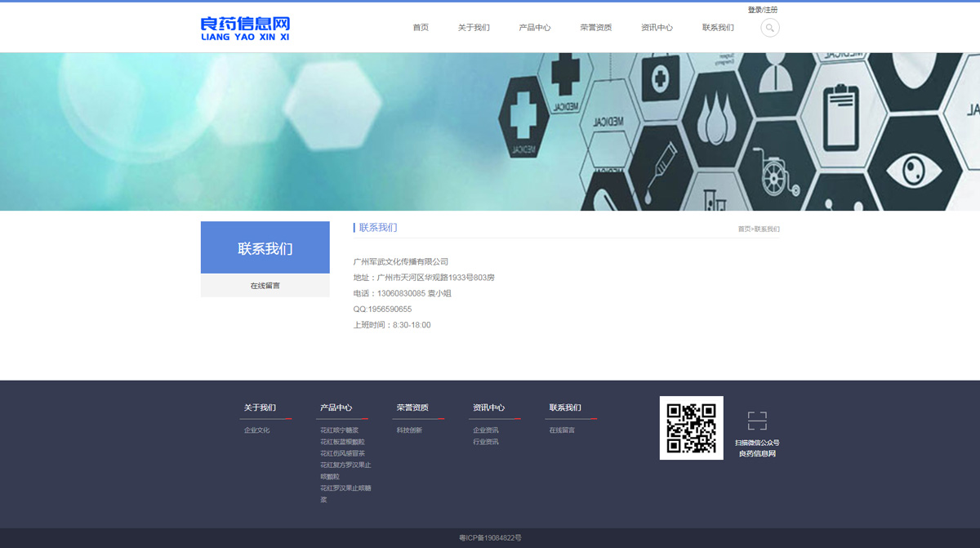Screen dimensions: 980x548
Task: Open footer link 科技创新
Action: pyautogui.click(x=409, y=430)
